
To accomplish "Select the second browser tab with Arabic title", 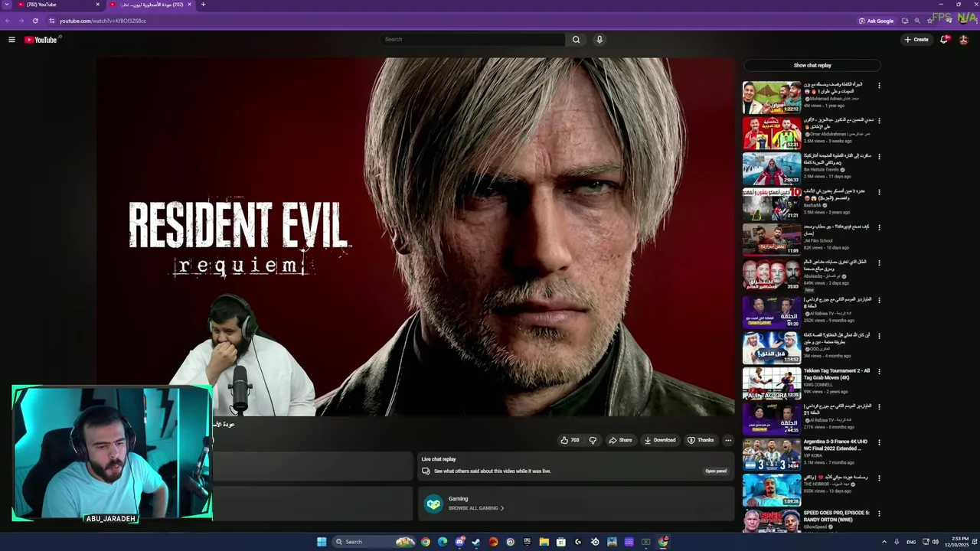I will tap(150, 5).
